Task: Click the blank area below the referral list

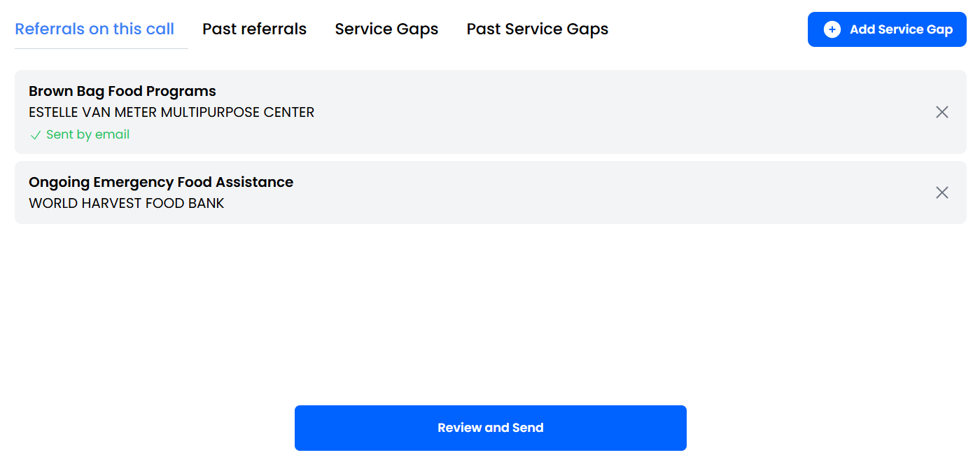Action: pyautogui.click(x=490, y=308)
